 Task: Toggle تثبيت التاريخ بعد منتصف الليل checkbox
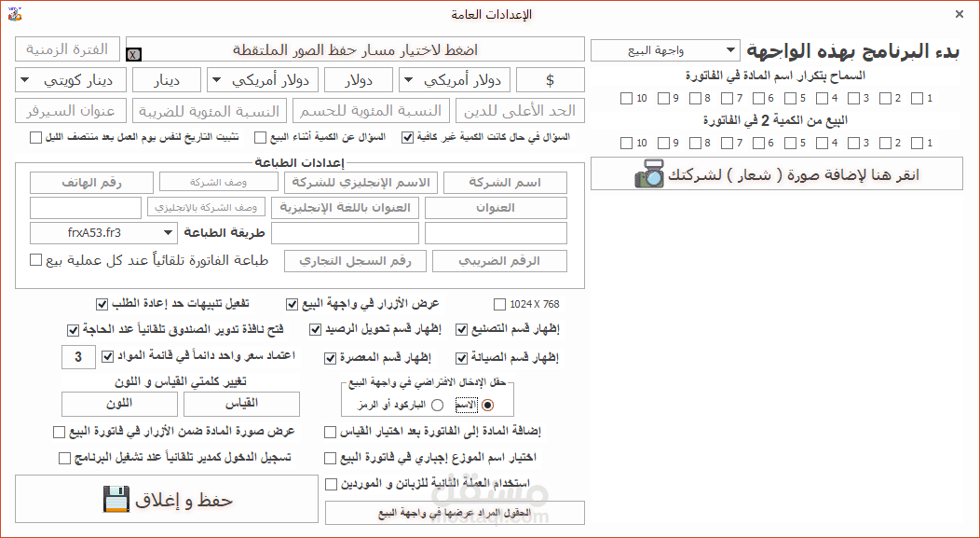pos(35,137)
